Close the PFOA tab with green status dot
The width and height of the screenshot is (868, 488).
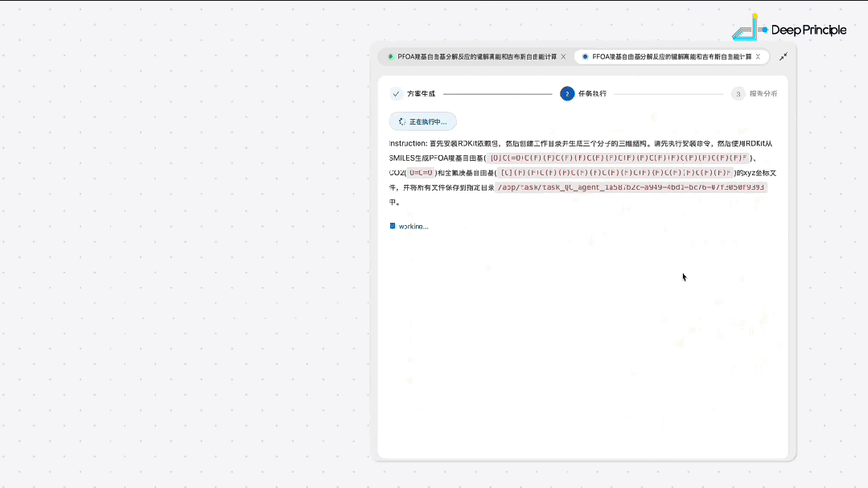564,56
